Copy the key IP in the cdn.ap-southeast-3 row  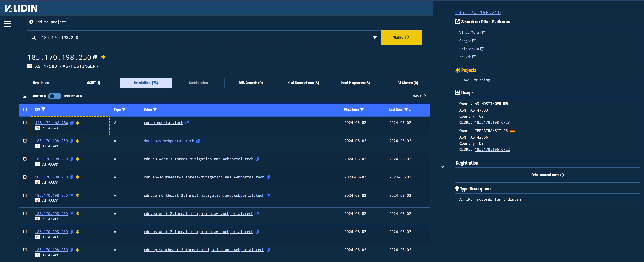[72, 177]
